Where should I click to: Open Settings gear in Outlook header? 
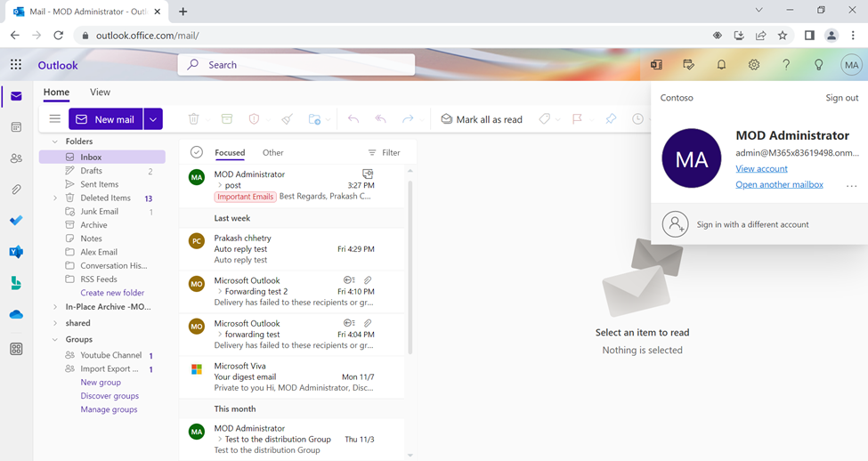[753, 65]
